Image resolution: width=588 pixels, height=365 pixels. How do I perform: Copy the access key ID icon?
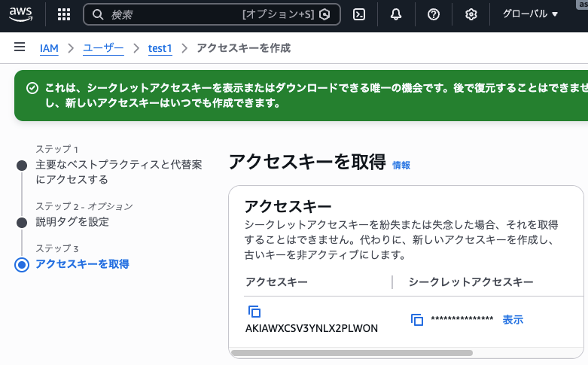coord(254,312)
